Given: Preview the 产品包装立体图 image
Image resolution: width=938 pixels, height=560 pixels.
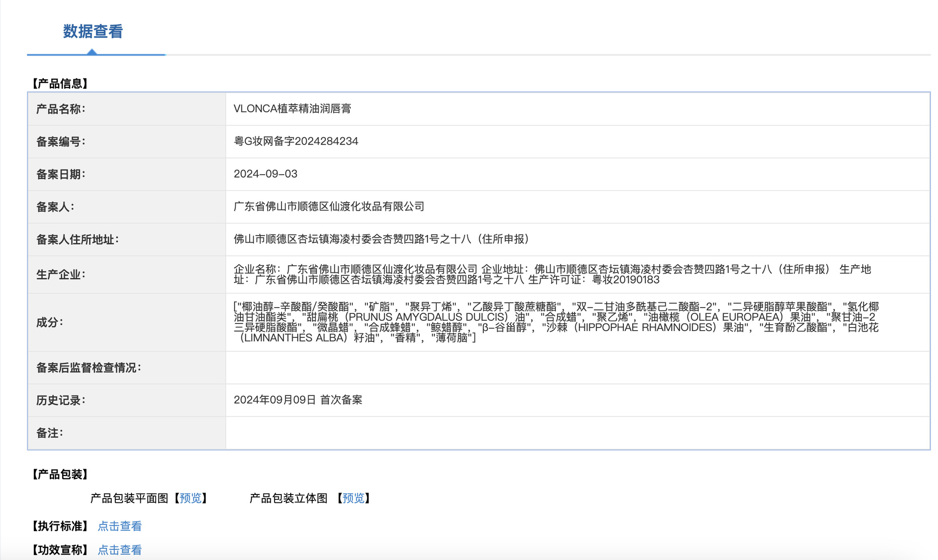Looking at the screenshot, I should 353,498.
